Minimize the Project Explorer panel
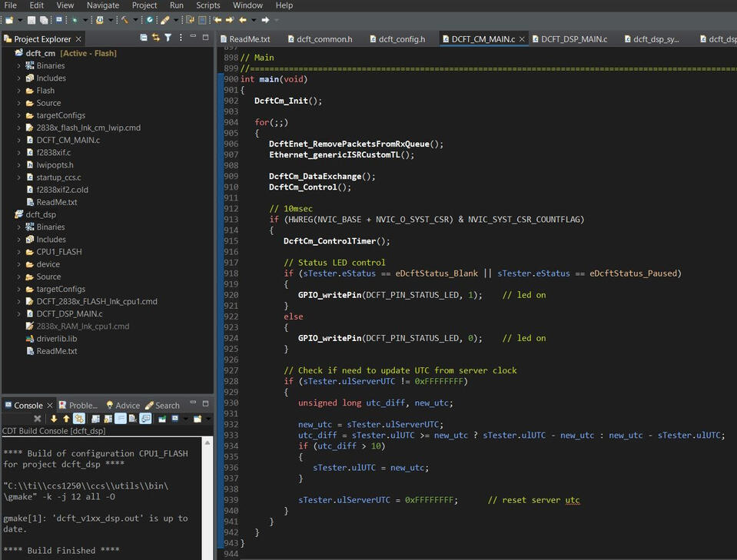 193,37
